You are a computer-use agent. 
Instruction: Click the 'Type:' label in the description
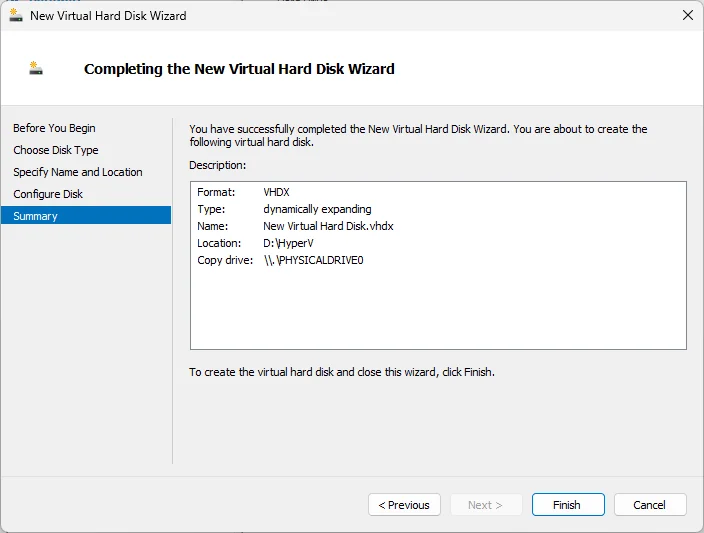click(x=211, y=209)
